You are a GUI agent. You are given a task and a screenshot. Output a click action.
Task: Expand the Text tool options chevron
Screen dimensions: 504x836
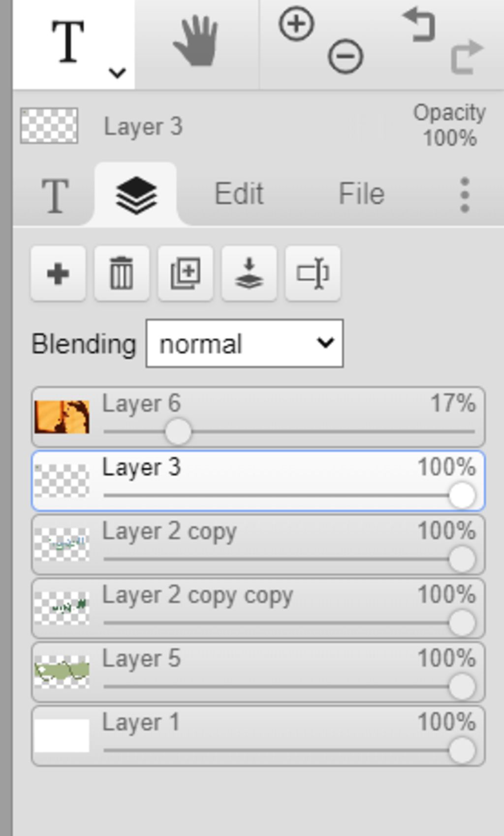pos(117,73)
